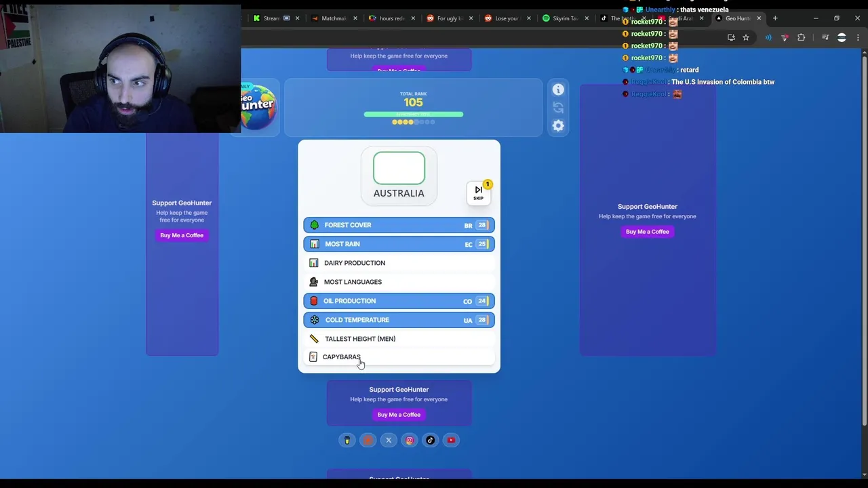The height and width of the screenshot is (488, 868).
Task: Open the orange Patreon-style social icon
Action: (368, 441)
